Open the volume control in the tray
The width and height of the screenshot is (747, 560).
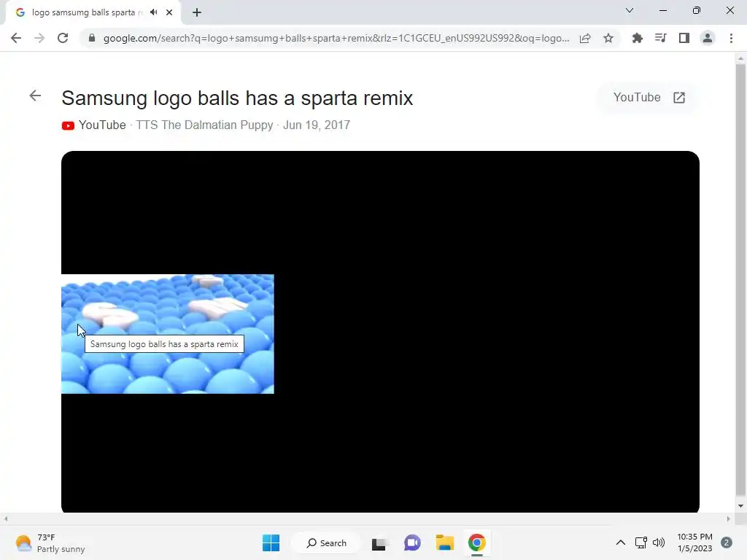pyautogui.click(x=659, y=542)
